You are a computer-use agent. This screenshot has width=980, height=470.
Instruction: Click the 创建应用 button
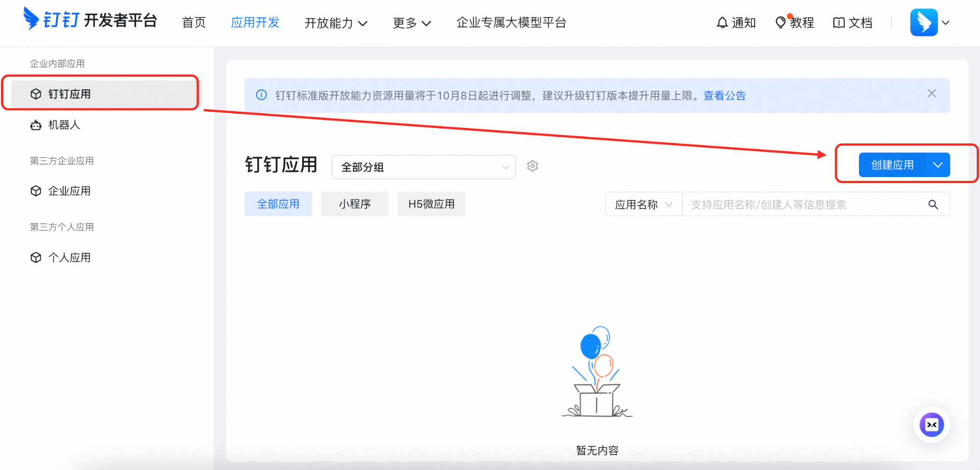[x=893, y=164]
